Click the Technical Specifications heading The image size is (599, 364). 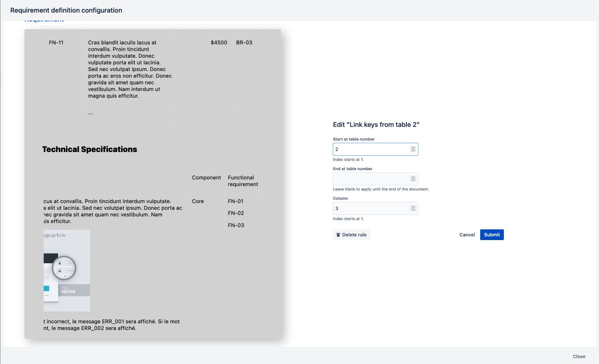[x=90, y=149]
